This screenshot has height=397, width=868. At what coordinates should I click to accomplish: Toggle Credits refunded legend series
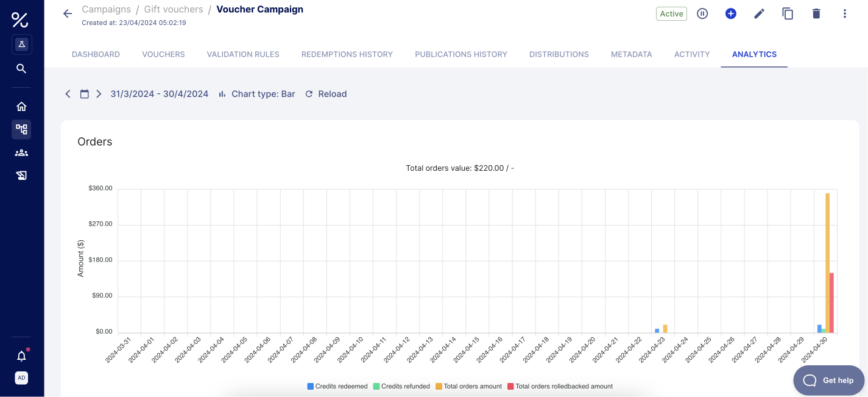click(401, 386)
